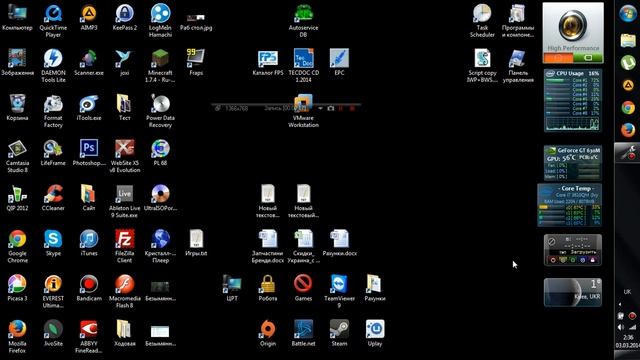Open Power Data Recovery
This screenshot has height=360, width=640.
coord(160,111)
